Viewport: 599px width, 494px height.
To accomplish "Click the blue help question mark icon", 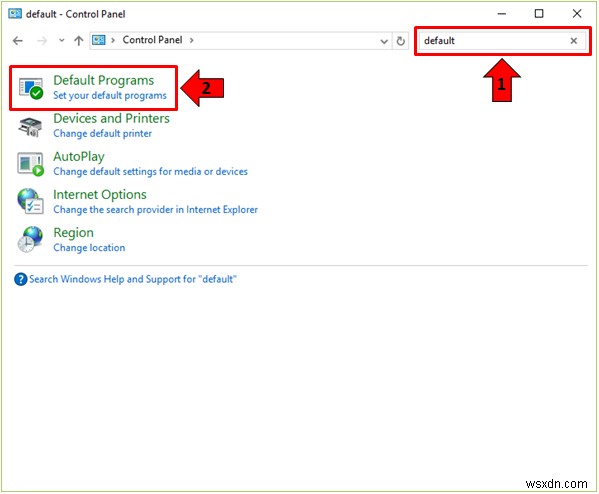I will click(x=20, y=280).
